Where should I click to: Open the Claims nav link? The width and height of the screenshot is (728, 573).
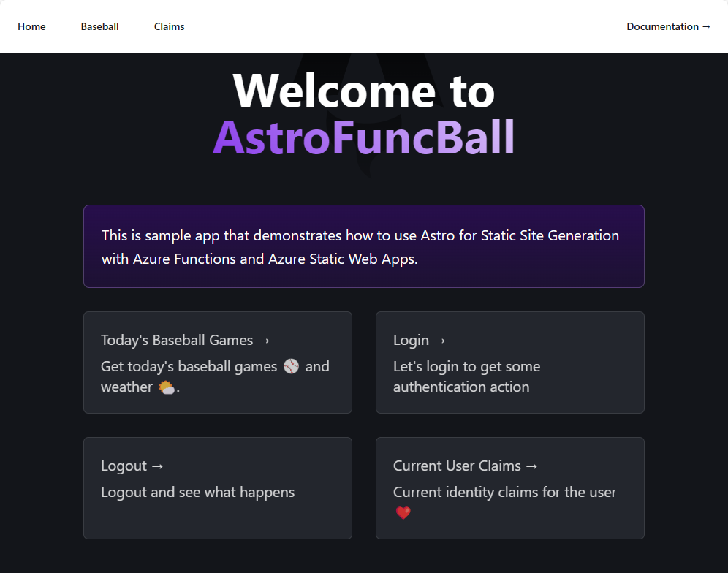click(x=169, y=26)
